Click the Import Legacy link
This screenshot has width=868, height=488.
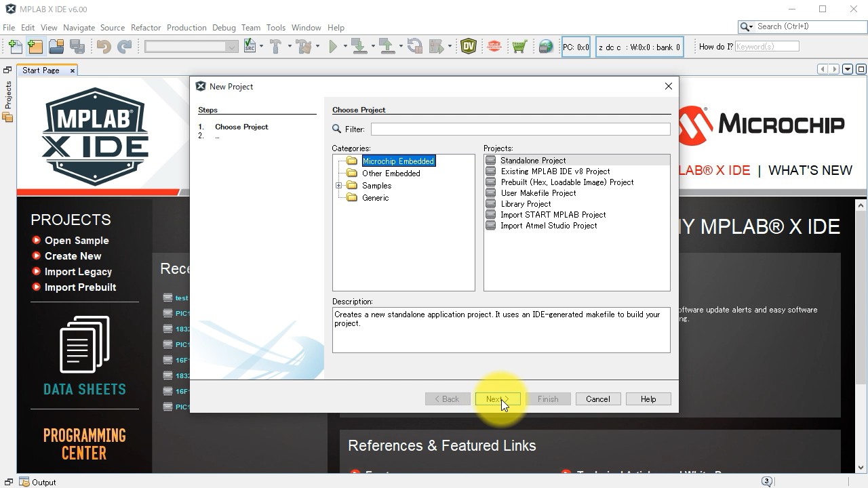(x=78, y=272)
